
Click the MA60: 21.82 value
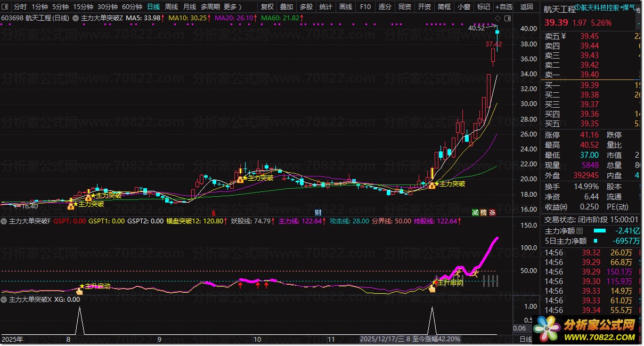(281, 18)
